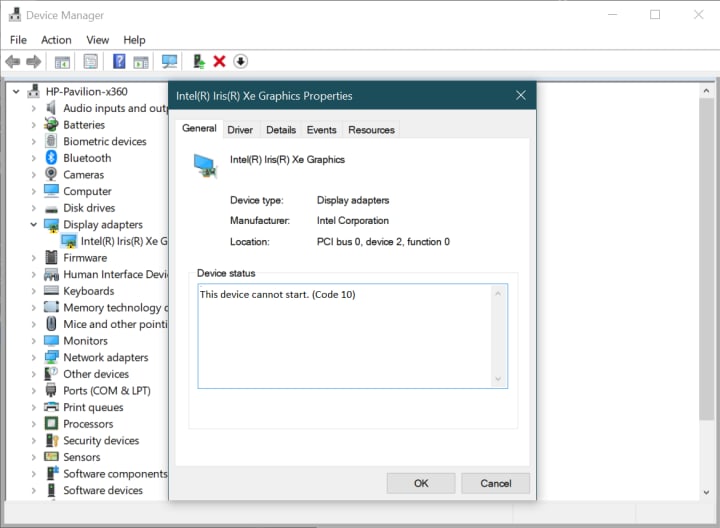The image size is (720, 528).
Task: Click the Sensors category icon
Action: tap(51, 457)
